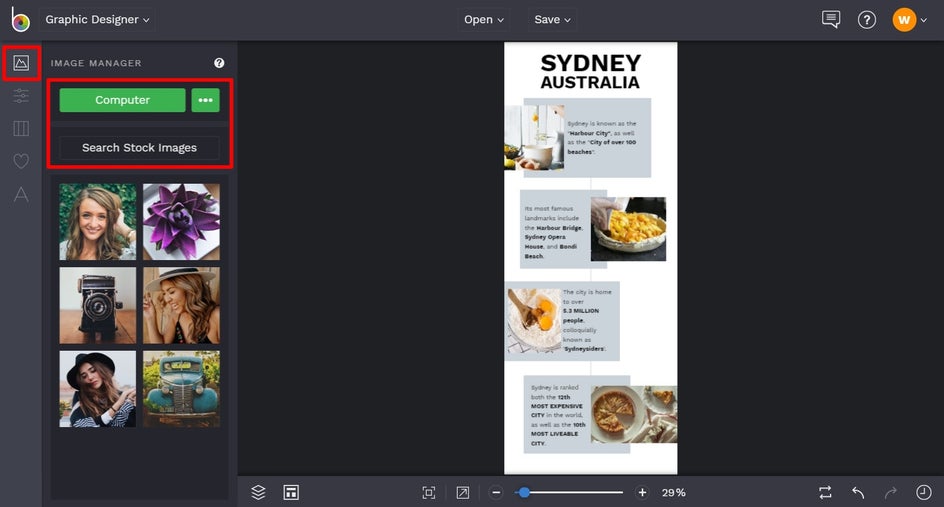Click the BeFunky logo icon
Screen dimensions: 944x507
[20, 20]
